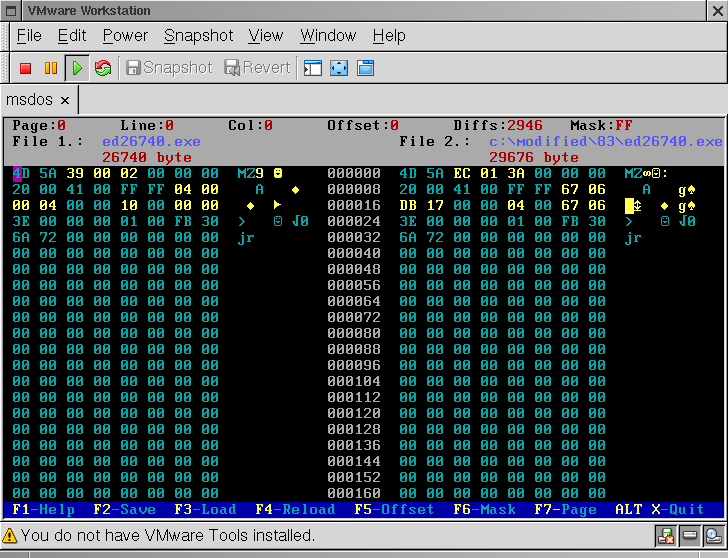Click the Revert toolbar button
Viewport: 728px width, 558px height.
click(x=257, y=68)
